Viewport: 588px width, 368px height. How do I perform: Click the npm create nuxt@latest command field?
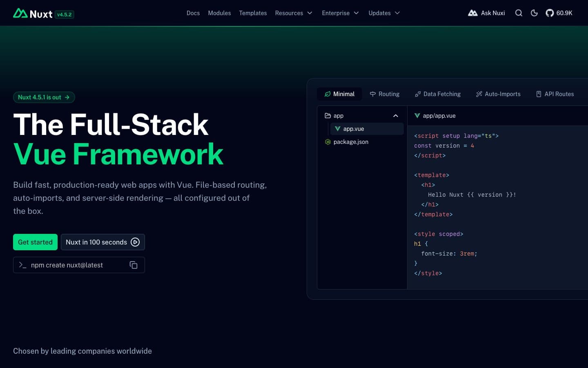tap(79, 265)
